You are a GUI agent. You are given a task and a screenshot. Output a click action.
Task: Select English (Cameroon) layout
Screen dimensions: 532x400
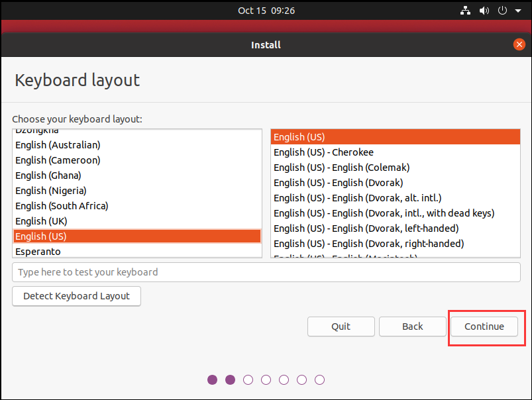click(137, 160)
